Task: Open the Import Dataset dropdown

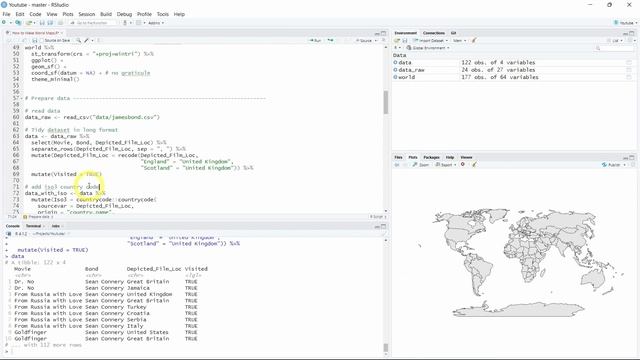Action: pos(431,40)
